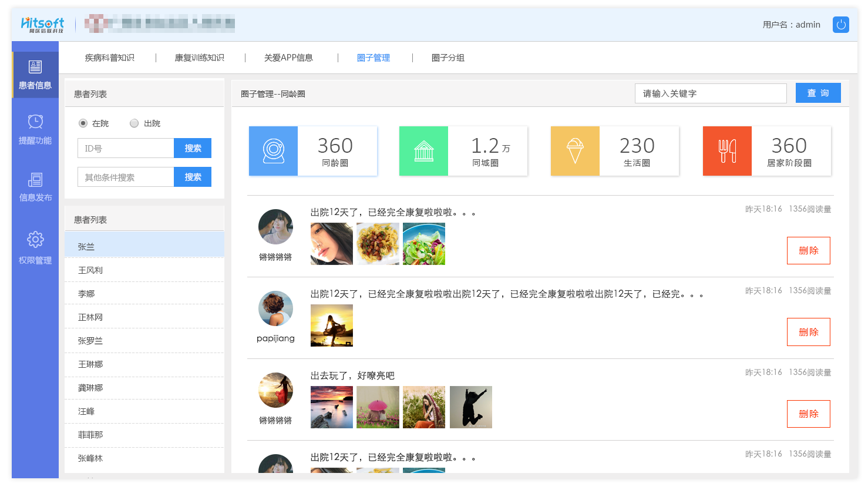The image size is (868, 490).
Task: Click avatar of the 出去玩了 post
Action: pyautogui.click(x=275, y=390)
